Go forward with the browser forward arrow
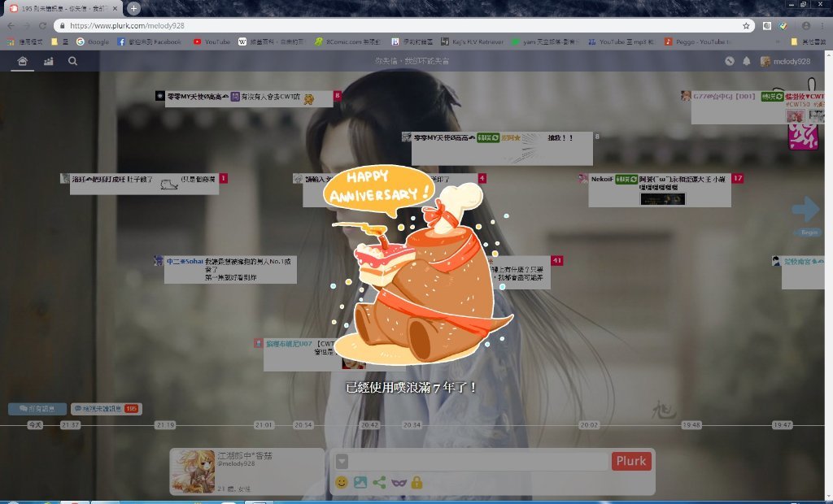 27,25
